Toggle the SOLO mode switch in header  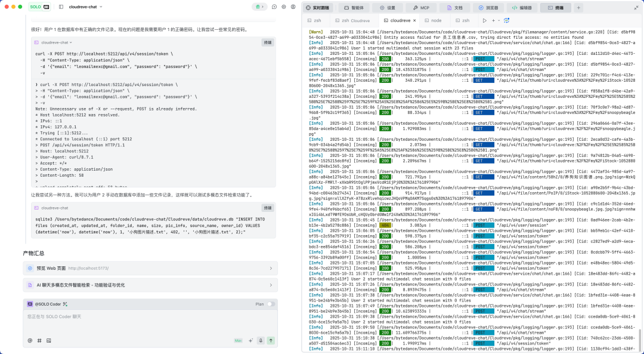(x=39, y=7)
